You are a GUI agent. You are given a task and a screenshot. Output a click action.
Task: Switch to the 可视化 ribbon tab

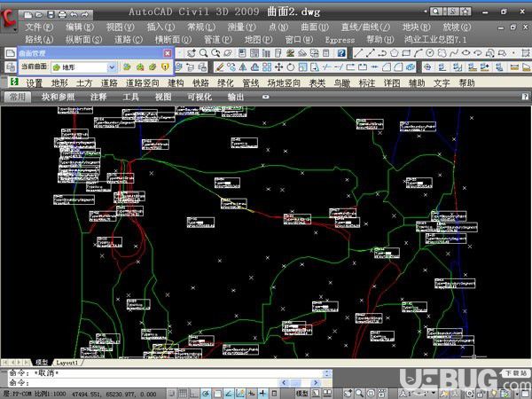pos(199,97)
